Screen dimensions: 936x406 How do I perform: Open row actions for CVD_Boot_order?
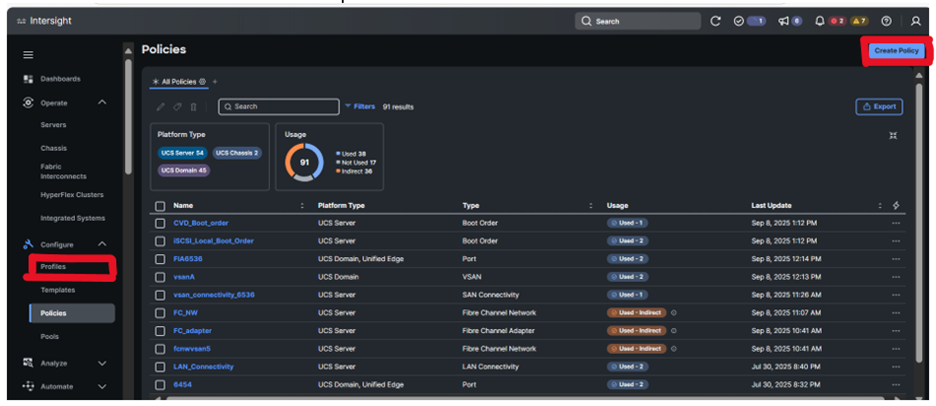point(895,223)
